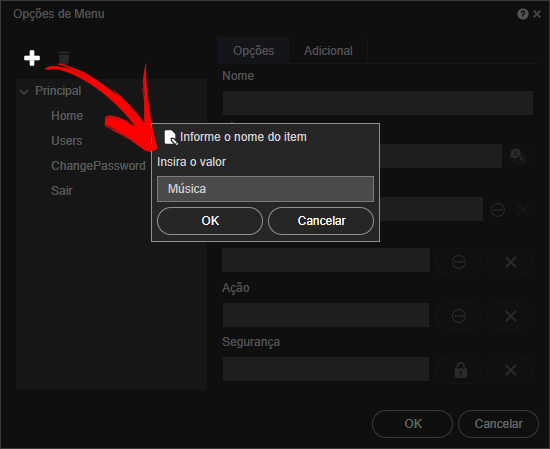The width and height of the screenshot is (550, 449).
Task: Switch to the Adicional tab
Action: point(328,51)
